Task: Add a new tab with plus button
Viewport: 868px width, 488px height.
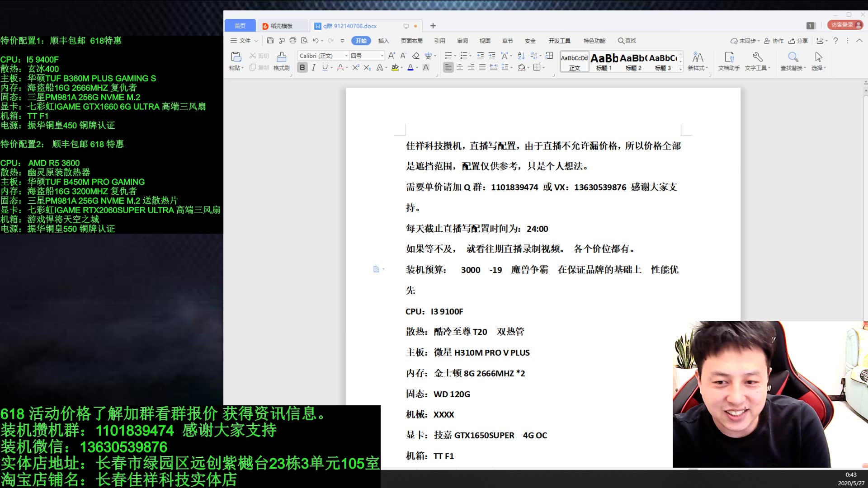Action: (x=433, y=26)
